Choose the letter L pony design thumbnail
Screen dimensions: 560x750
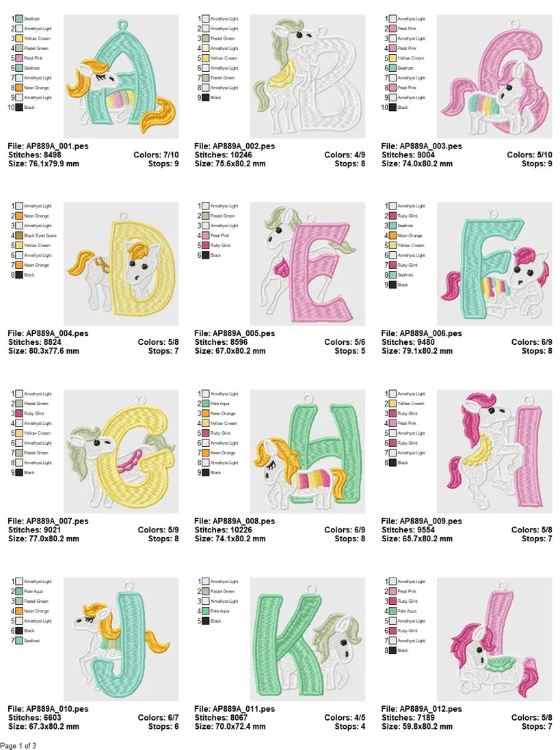pos(494,639)
